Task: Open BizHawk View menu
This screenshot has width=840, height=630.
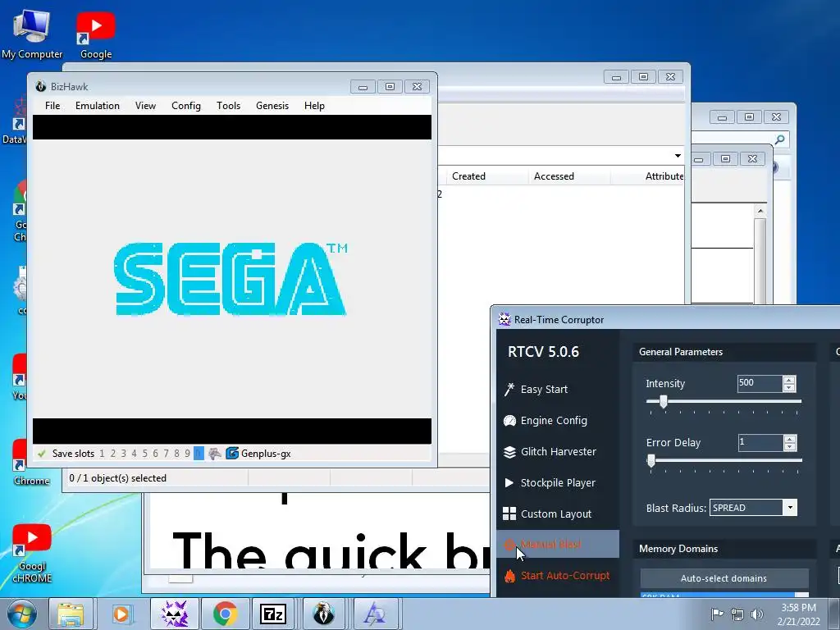Action: coord(146,106)
